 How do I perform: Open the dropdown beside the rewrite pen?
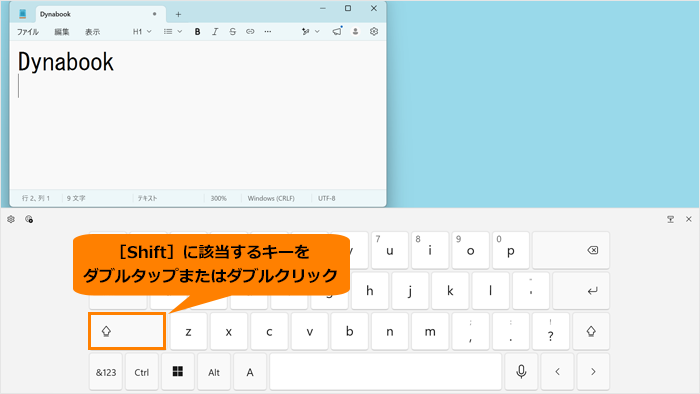(x=317, y=31)
